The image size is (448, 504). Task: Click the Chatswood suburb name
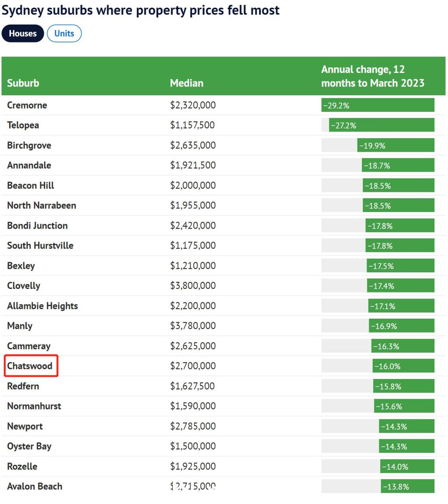[30, 366]
